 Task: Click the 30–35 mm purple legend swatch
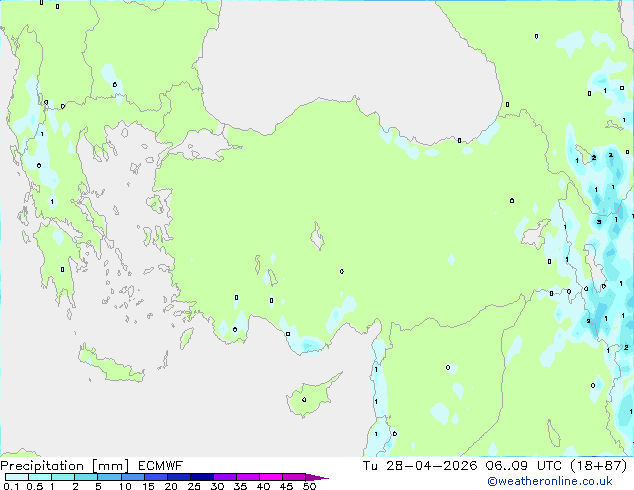(x=224, y=477)
